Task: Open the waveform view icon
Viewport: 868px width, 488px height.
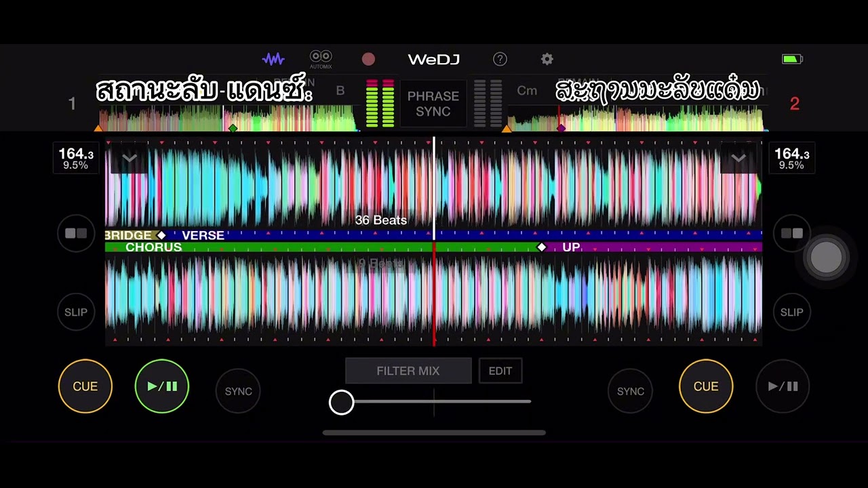Action: [273, 59]
